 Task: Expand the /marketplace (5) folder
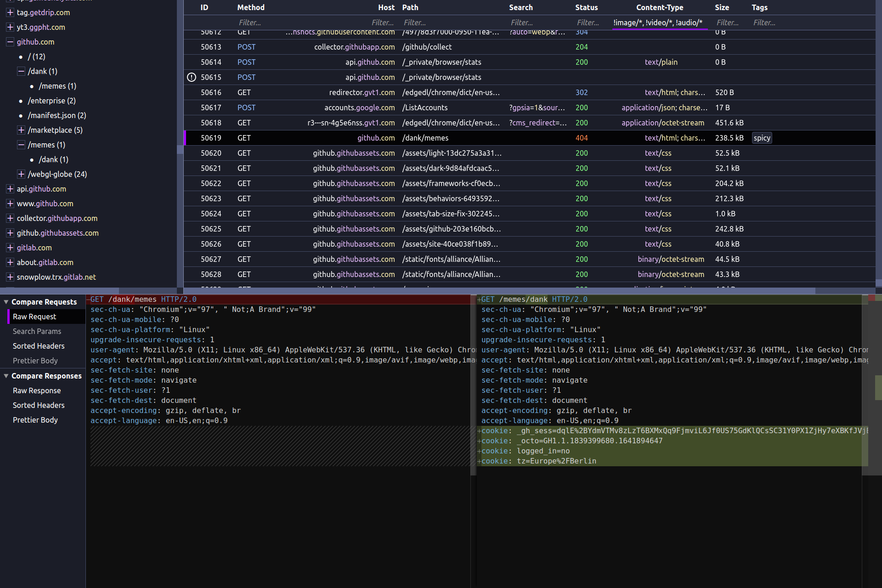(x=21, y=130)
